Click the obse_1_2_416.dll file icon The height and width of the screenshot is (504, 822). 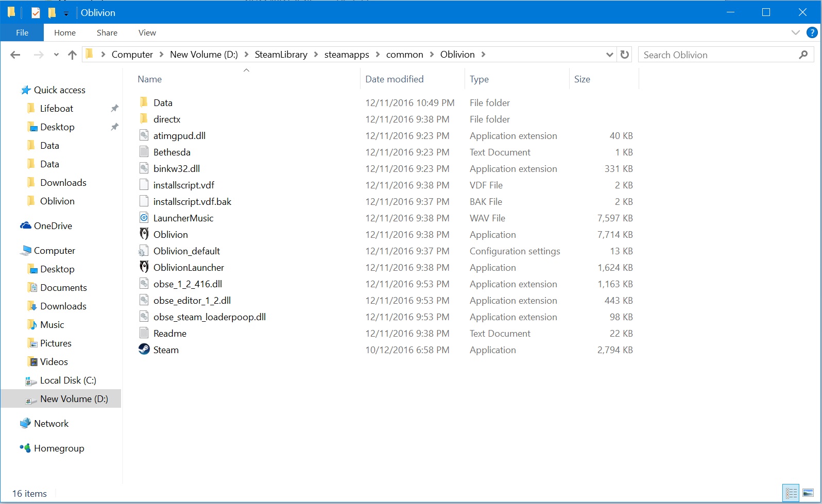coord(144,284)
